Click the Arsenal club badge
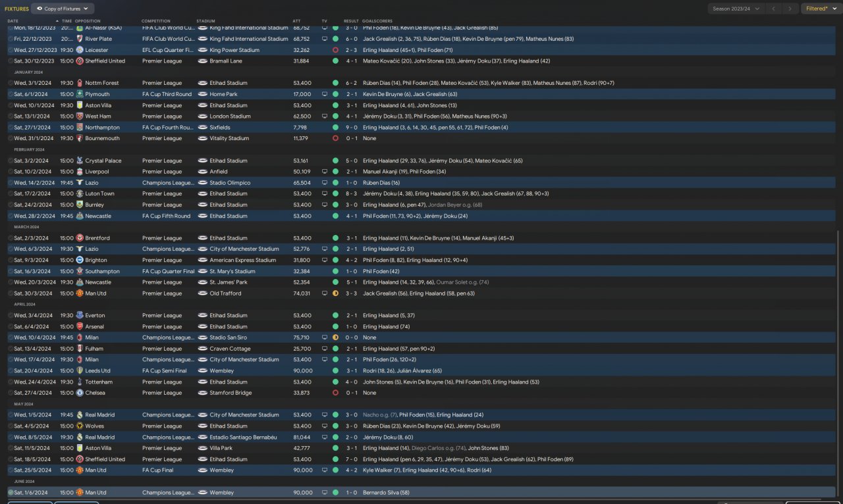843x504 pixels. coord(80,326)
